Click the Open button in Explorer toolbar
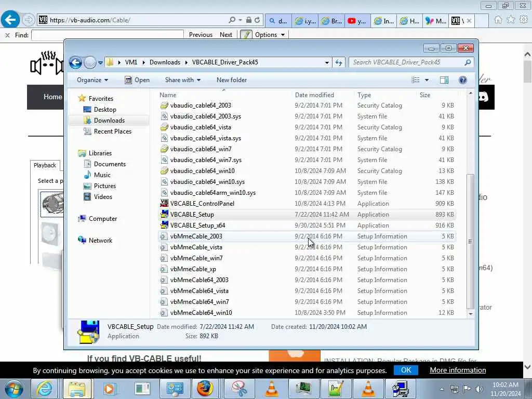The height and width of the screenshot is (399, 532). coord(137,80)
